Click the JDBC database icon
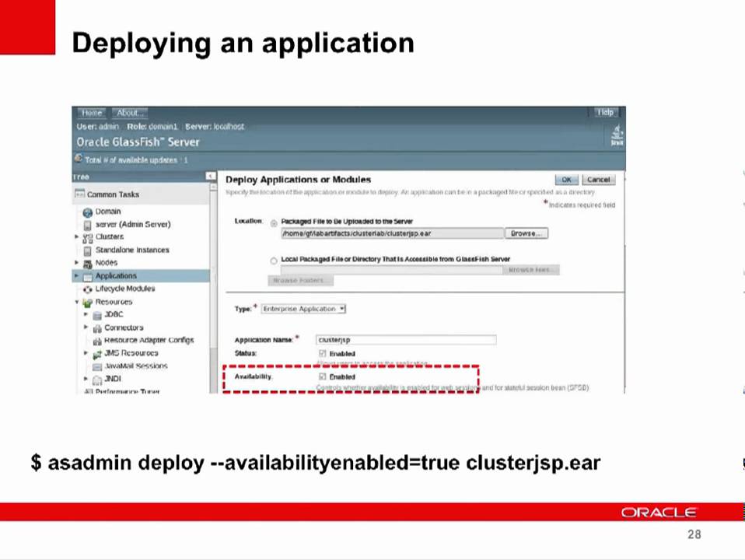The width and height of the screenshot is (745, 560). coord(97,315)
